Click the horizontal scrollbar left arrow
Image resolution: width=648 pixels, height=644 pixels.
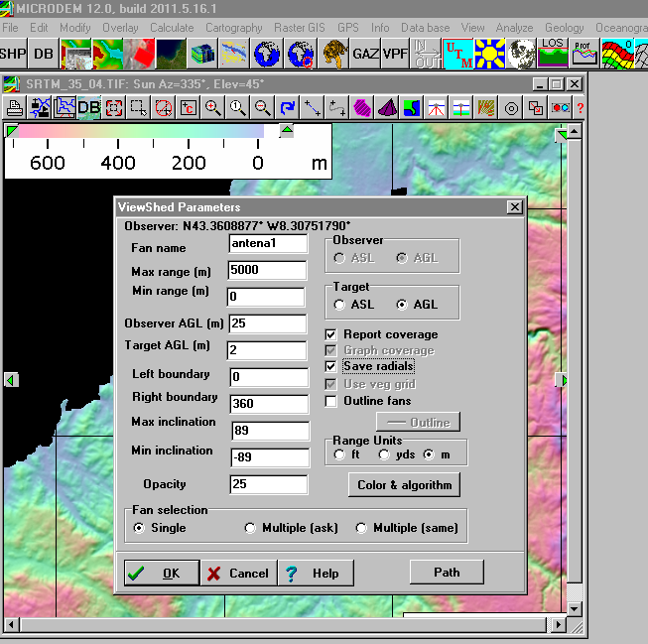coord(11,624)
